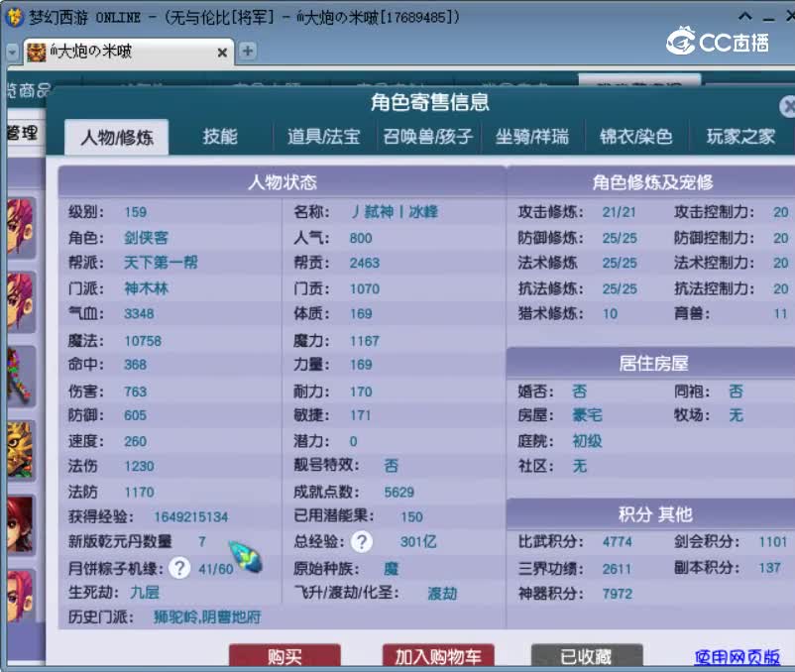Image resolution: width=795 pixels, height=672 pixels.
Task: Go to the 坐骑/祥瑞 tab
Action: [x=532, y=137]
